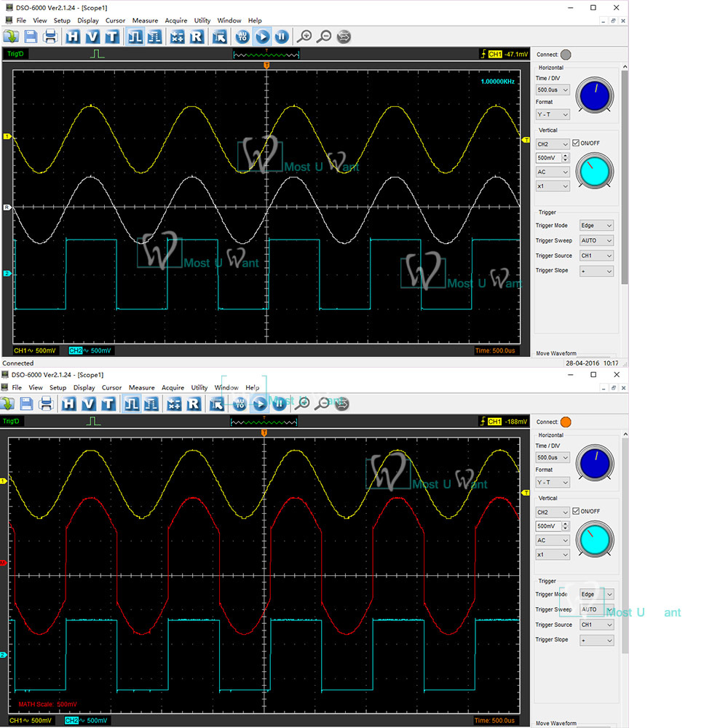Click the AUTO set button in upper toolbar
Screen dimensions: 728x728
coord(242,36)
